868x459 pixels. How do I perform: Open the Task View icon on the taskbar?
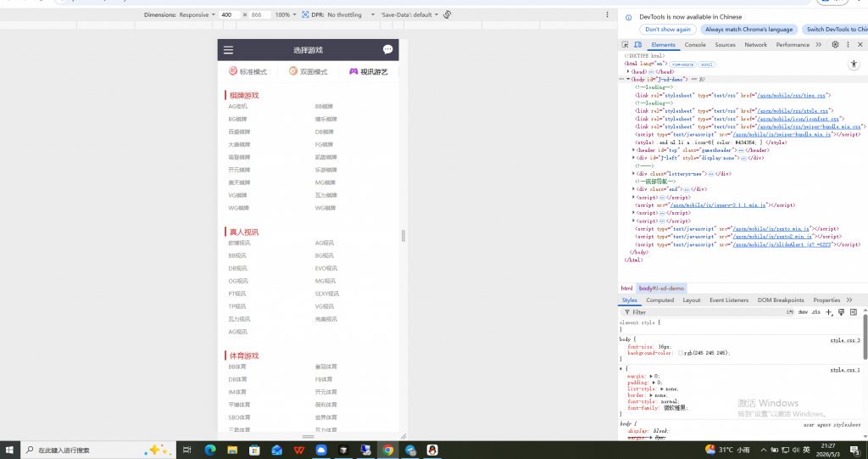[187, 451]
